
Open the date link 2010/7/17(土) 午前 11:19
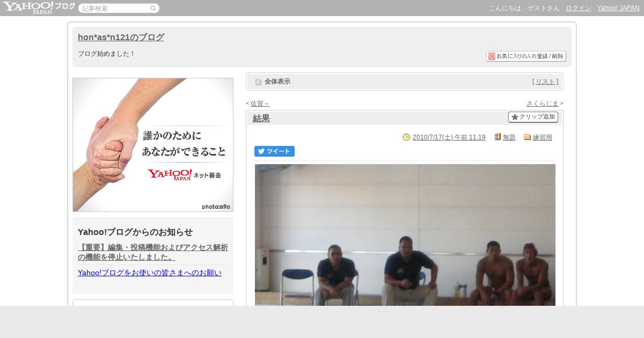pos(449,137)
